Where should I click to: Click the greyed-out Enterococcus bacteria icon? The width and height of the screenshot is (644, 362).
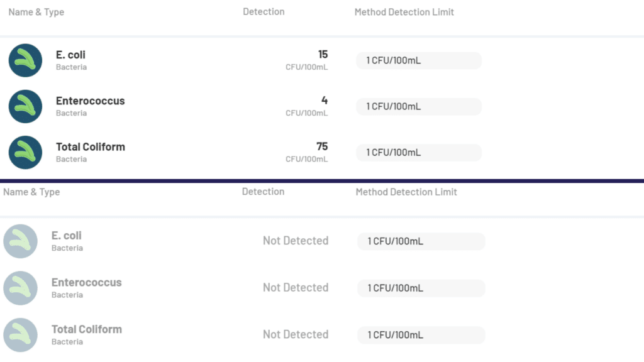click(x=21, y=288)
